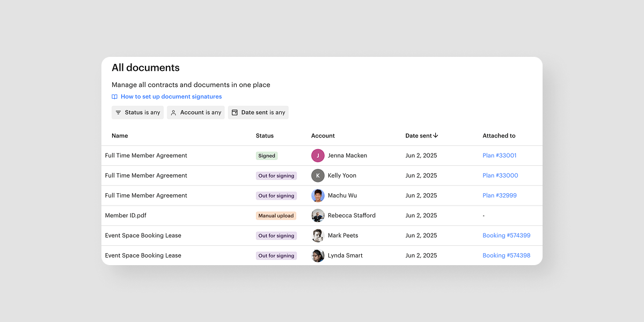This screenshot has width=644, height=322.
Task: Click Kelly Yoon's gray K avatar
Action: pos(318,175)
